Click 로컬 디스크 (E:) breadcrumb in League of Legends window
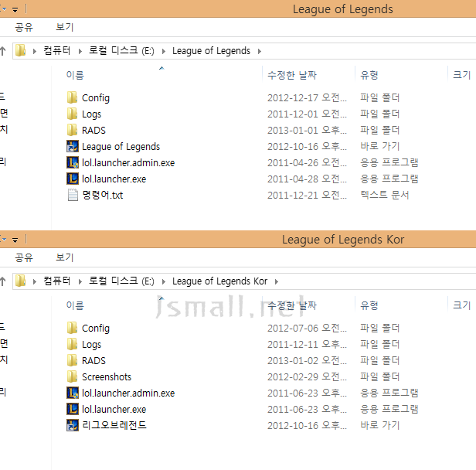This screenshot has width=476, height=470. 121,51
